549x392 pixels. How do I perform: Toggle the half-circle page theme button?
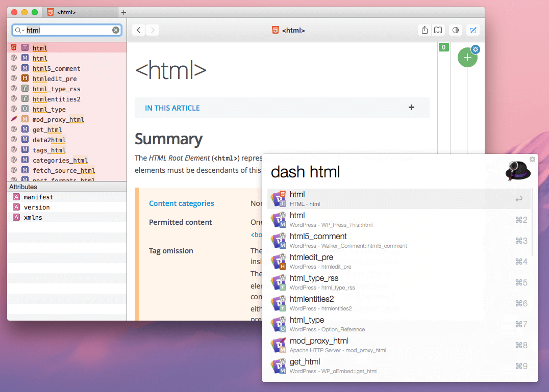click(x=456, y=31)
